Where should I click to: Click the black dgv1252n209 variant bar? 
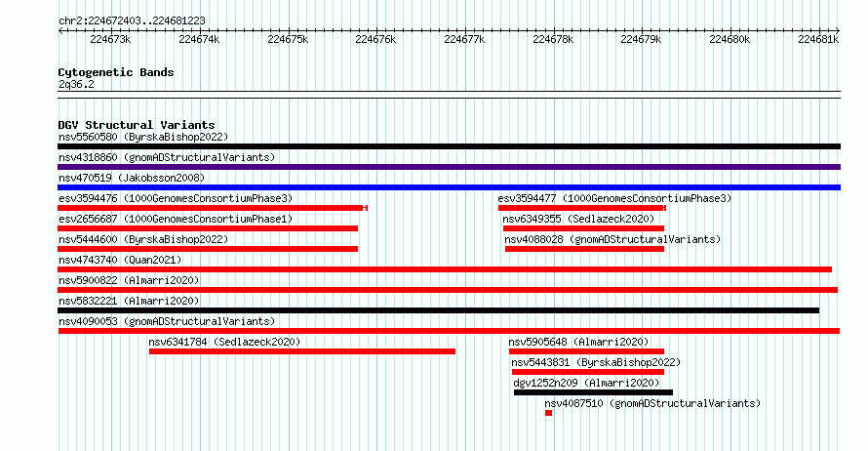point(593,392)
